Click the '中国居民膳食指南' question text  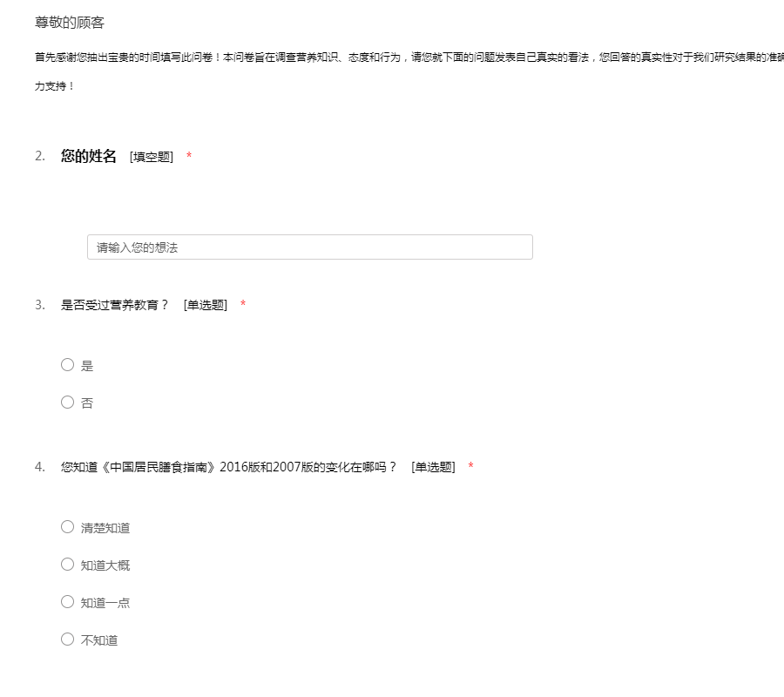click(x=228, y=467)
